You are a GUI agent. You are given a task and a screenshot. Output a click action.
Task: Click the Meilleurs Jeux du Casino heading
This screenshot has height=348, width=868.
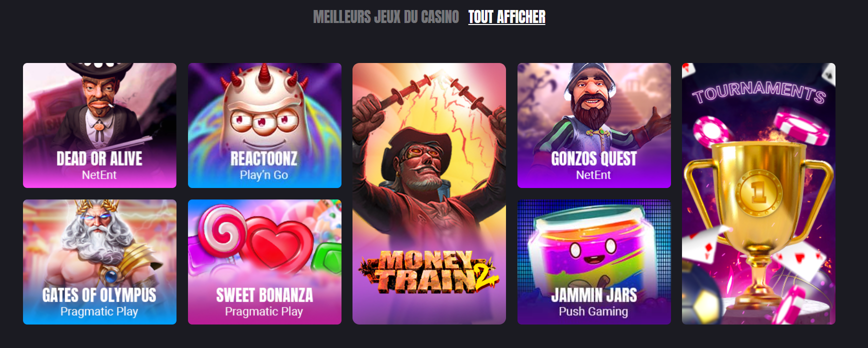[x=386, y=17]
